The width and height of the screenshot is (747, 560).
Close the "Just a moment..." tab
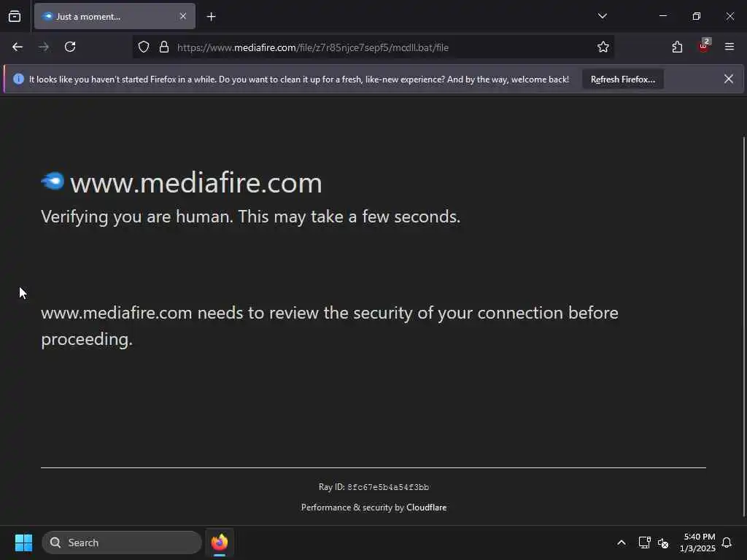tap(183, 17)
